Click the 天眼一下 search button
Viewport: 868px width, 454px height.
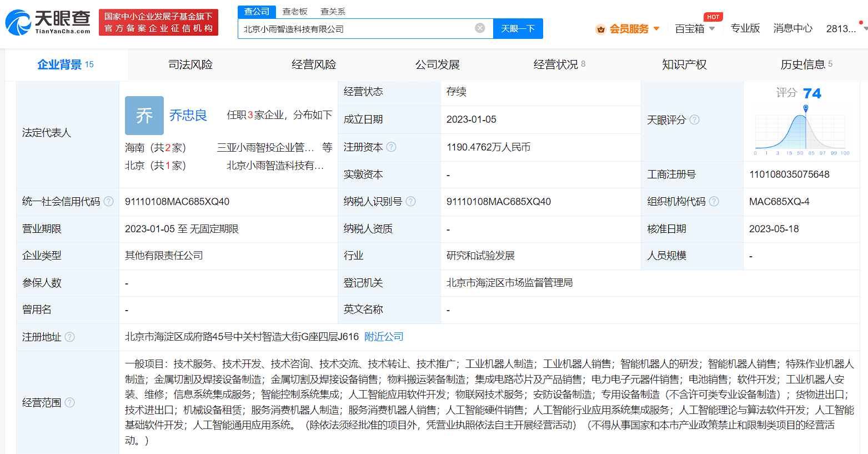(x=518, y=28)
